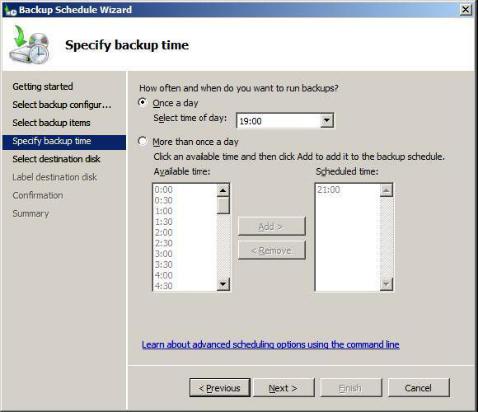Click the Summary step
Screen dimensions: 478x412
(31, 213)
